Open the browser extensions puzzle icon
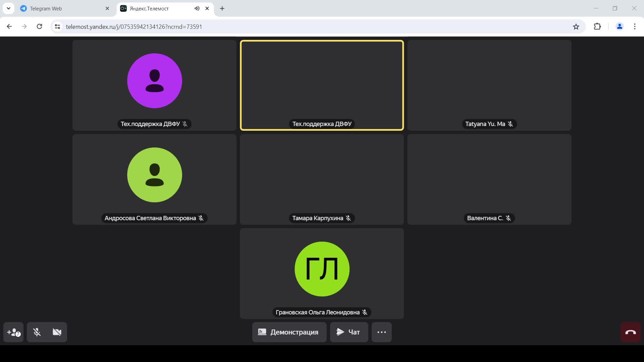This screenshot has height=362, width=644. click(597, 26)
